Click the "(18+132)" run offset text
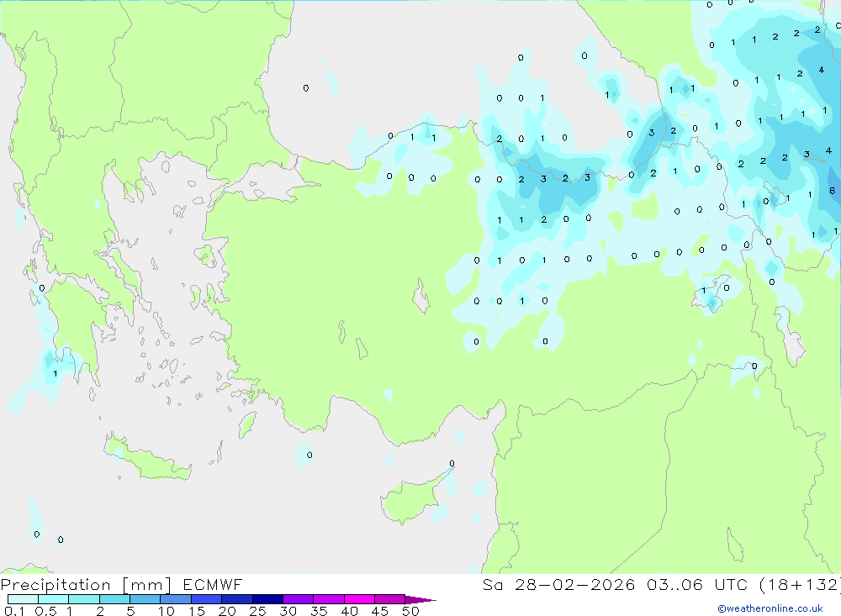The height and width of the screenshot is (616, 841). click(801, 584)
